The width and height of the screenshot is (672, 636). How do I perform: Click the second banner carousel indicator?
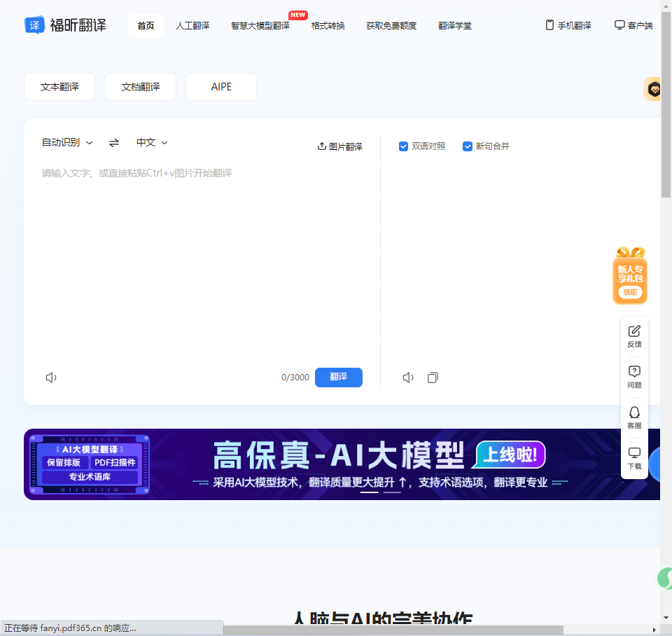(x=392, y=492)
